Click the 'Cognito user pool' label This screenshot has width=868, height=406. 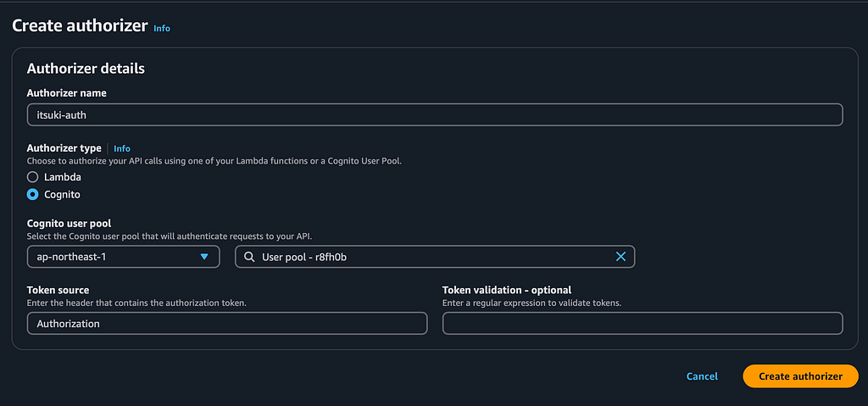click(69, 224)
